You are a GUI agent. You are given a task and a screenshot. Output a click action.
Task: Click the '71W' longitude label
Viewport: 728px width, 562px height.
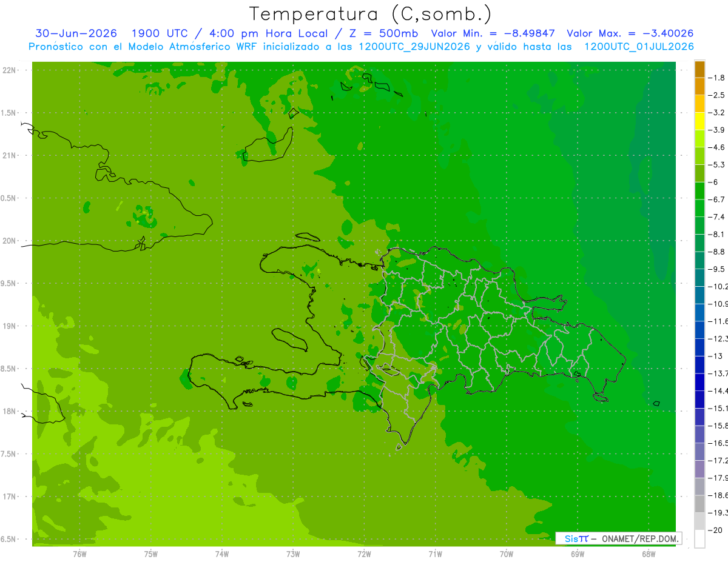[x=435, y=554]
